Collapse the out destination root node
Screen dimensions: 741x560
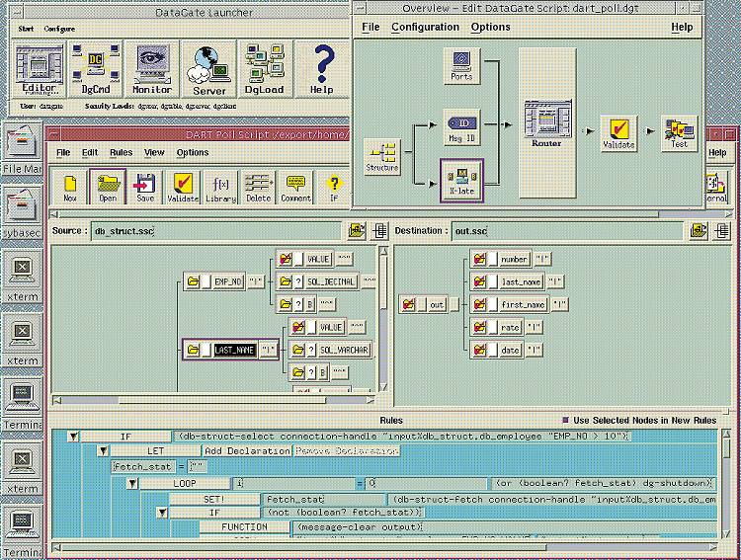[x=408, y=304]
